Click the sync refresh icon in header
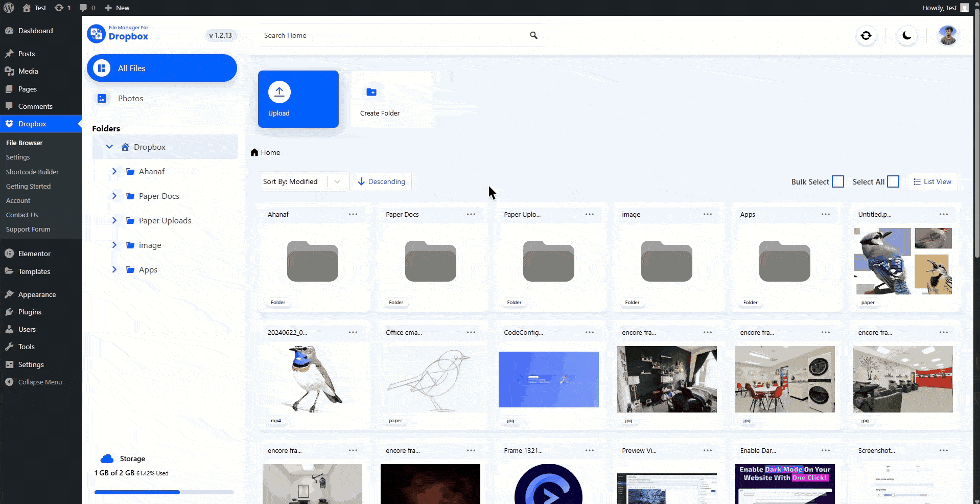The image size is (980, 504). (x=866, y=35)
